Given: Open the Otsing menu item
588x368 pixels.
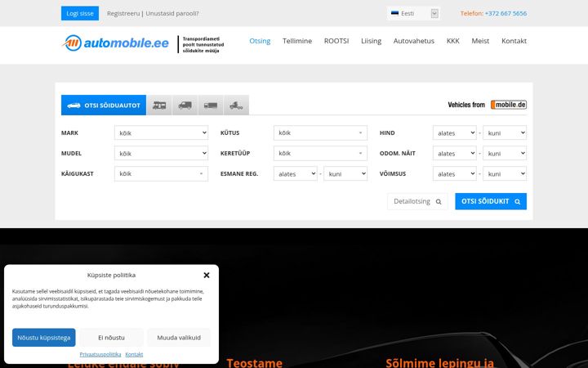Looking at the screenshot, I should (x=260, y=41).
